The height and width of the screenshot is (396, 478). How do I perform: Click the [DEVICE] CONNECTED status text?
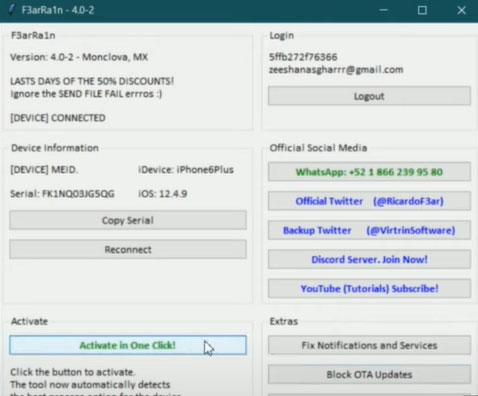pyautogui.click(x=58, y=118)
